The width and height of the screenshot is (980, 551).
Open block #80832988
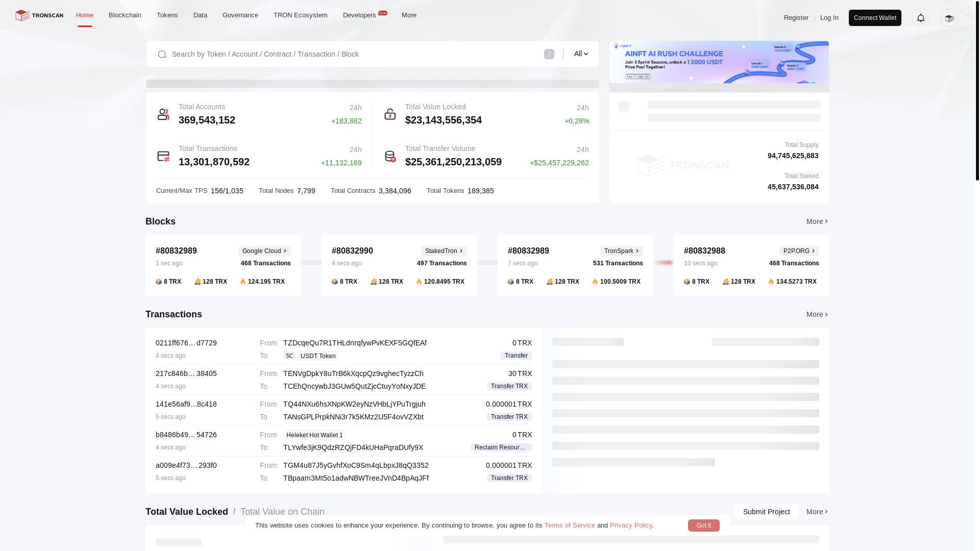(x=704, y=251)
